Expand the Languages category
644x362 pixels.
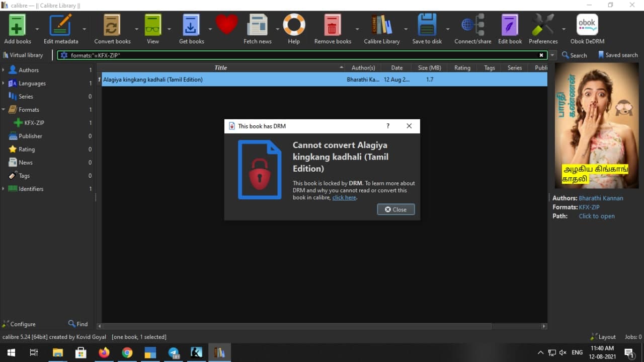pos(4,83)
